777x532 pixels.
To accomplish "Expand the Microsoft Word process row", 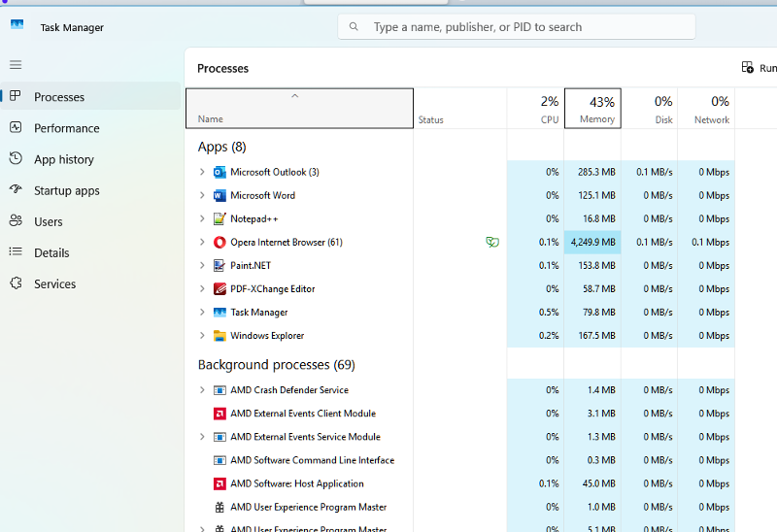I will [x=202, y=195].
